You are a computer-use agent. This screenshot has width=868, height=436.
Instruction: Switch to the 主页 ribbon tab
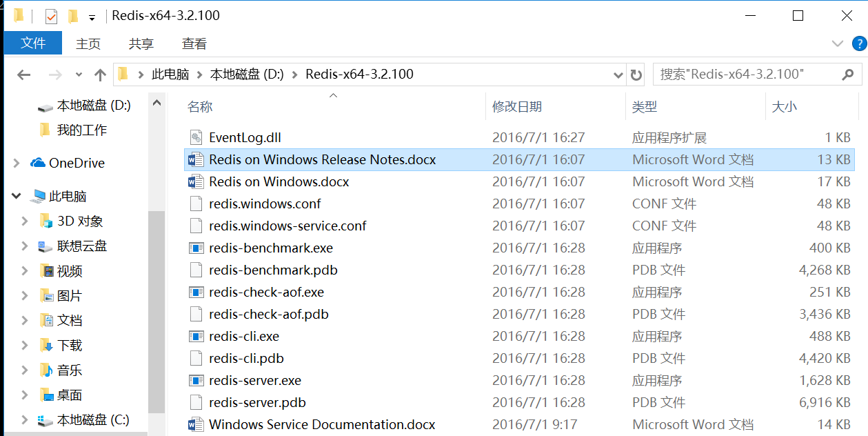88,43
